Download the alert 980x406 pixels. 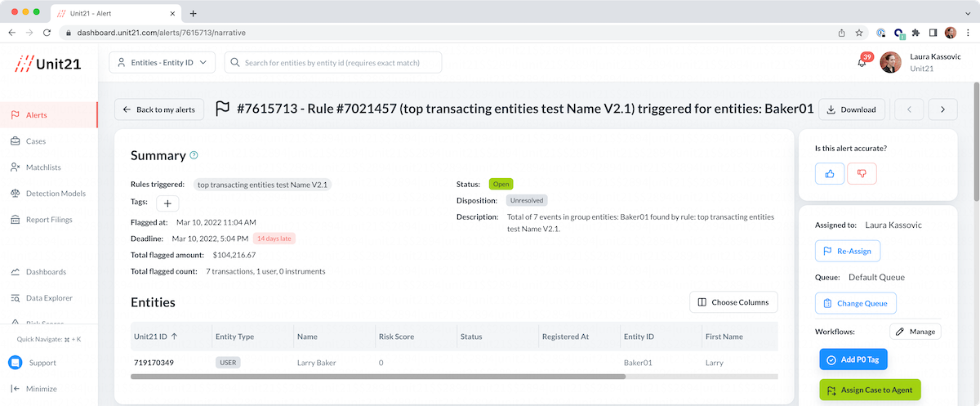[851, 109]
